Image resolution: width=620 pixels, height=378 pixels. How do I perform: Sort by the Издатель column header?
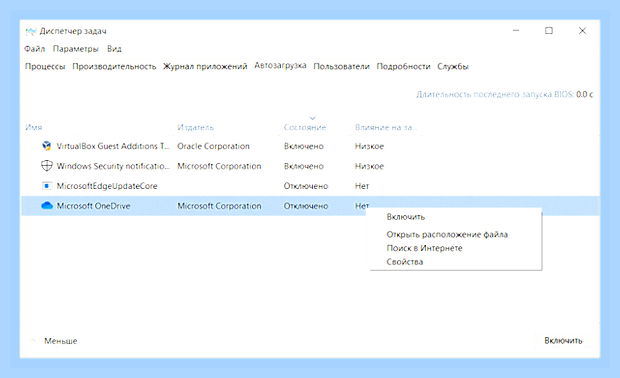[x=195, y=127]
